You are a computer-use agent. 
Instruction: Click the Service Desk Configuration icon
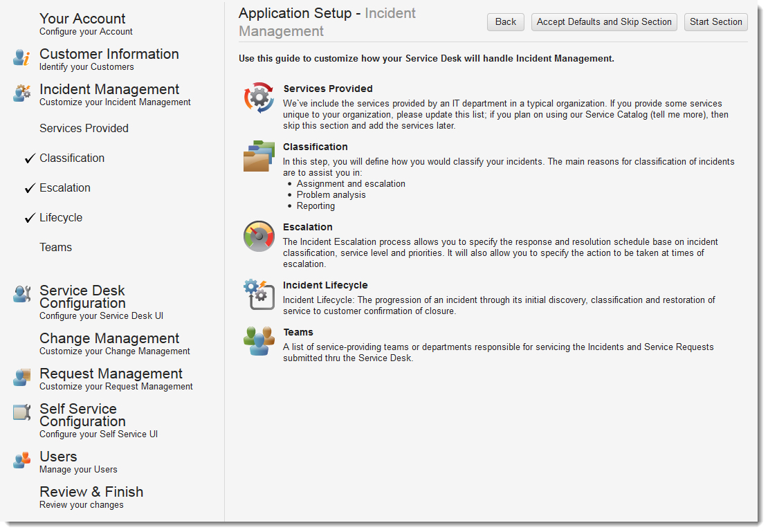click(22, 295)
